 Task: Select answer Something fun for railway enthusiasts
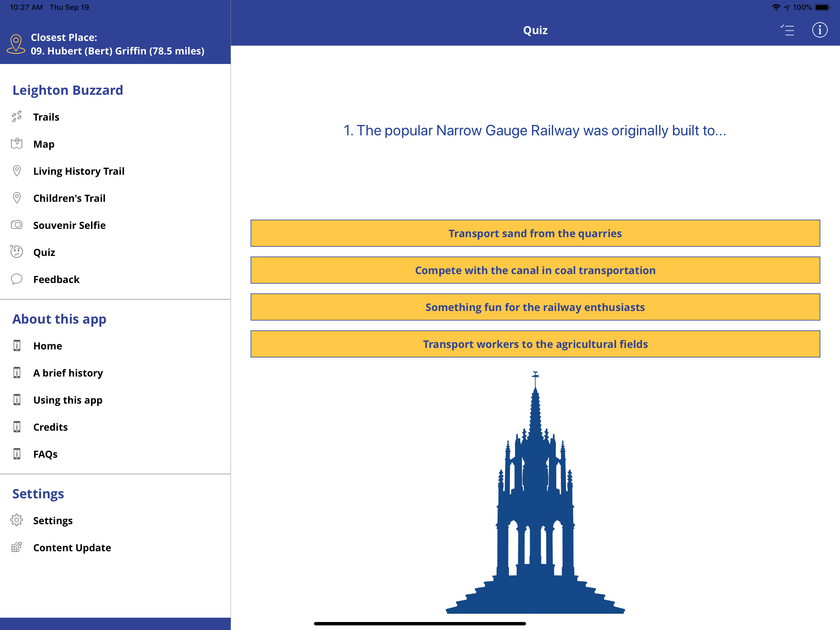pyautogui.click(x=535, y=307)
